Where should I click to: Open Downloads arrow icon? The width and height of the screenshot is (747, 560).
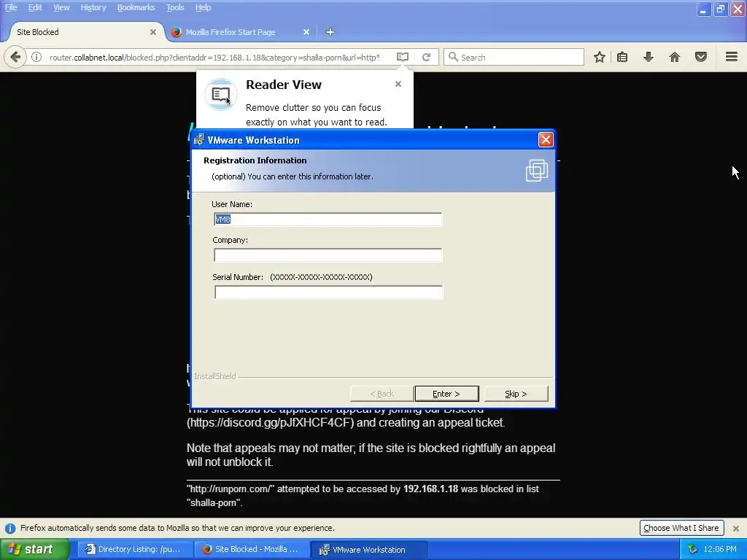[649, 57]
